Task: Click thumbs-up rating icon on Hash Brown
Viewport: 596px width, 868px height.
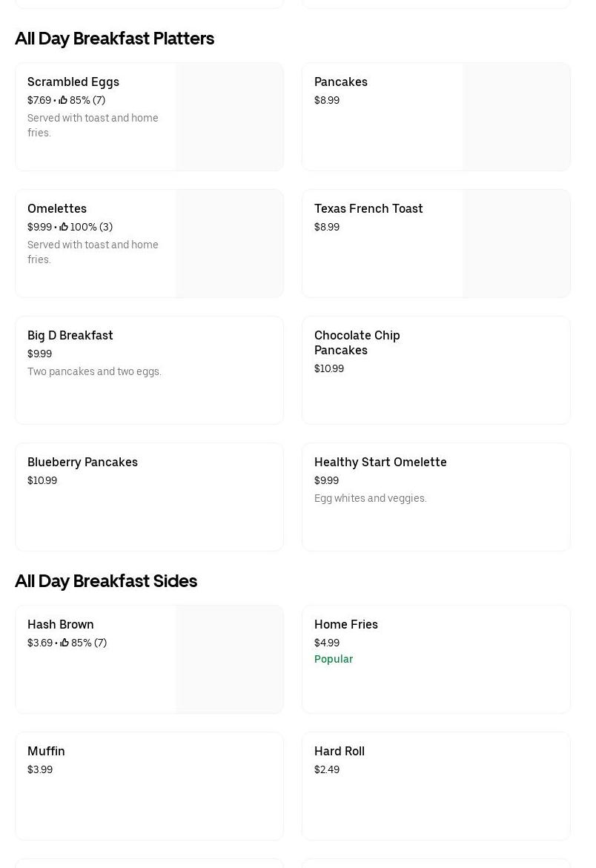Action: click(x=64, y=643)
